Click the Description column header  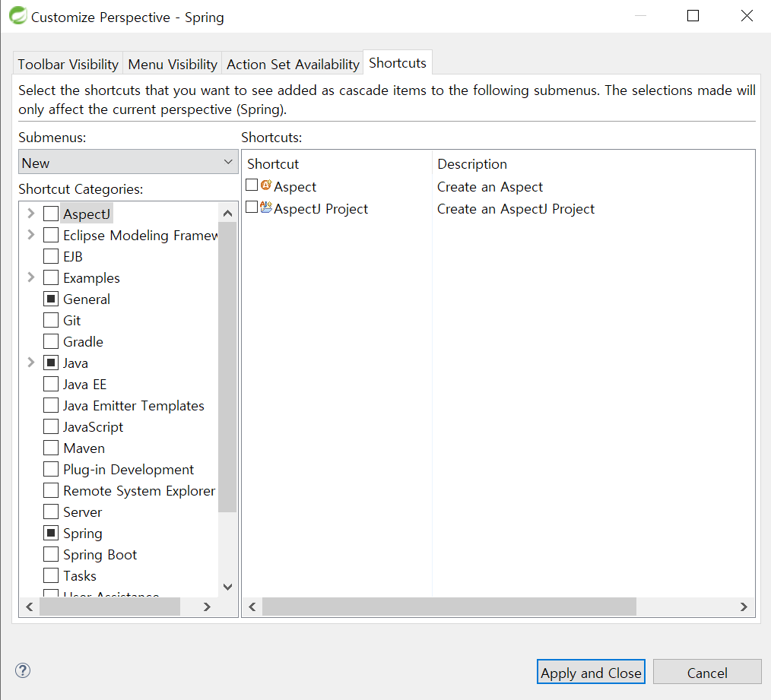click(594, 163)
